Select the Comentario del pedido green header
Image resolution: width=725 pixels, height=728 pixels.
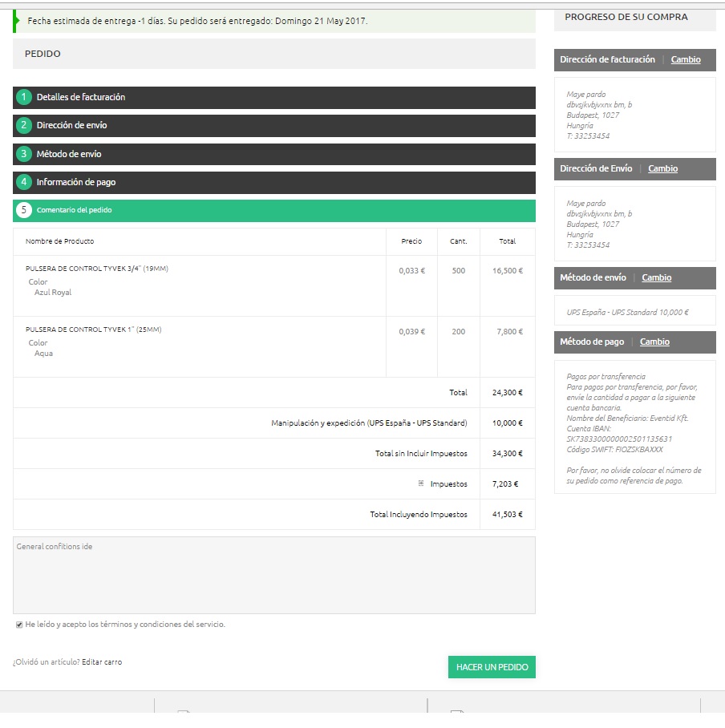(x=75, y=210)
